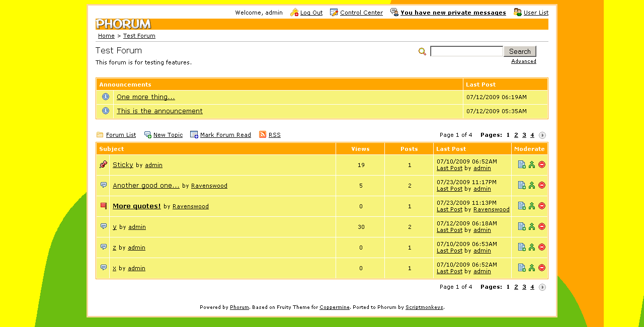Click the Log Out link

[x=311, y=13]
